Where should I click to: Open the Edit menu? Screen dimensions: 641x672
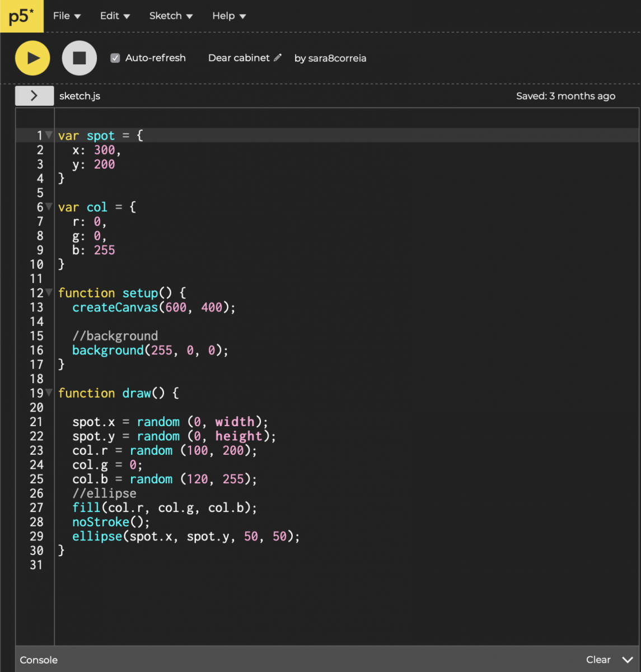point(115,16)
